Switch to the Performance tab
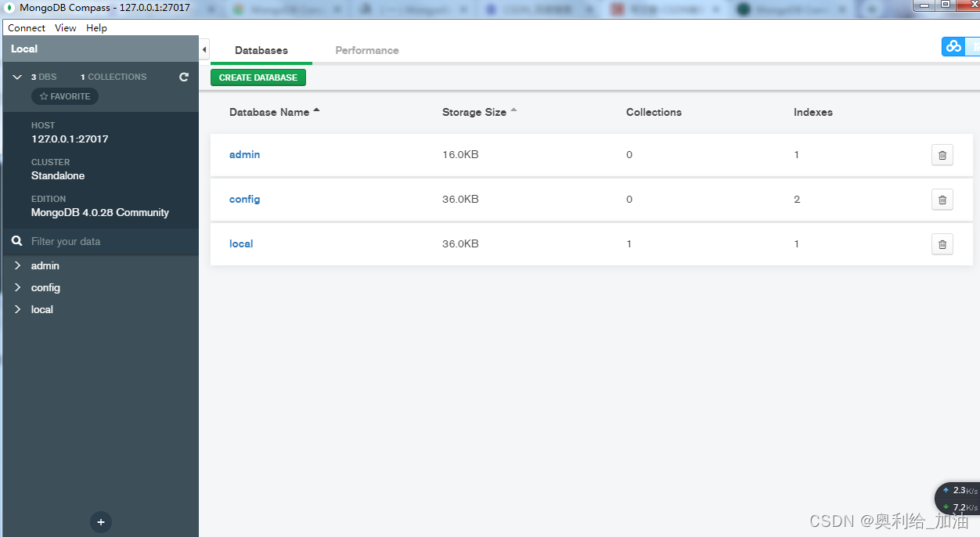The width and height of the screenshot is (980, 537). coord(367,50)
